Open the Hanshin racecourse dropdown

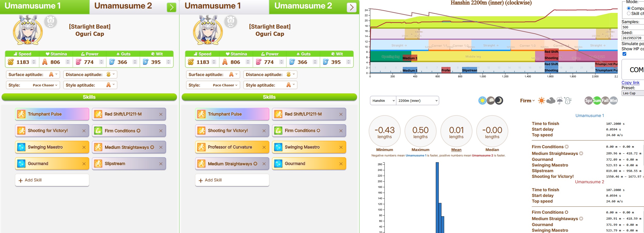[x=383, y=101]
